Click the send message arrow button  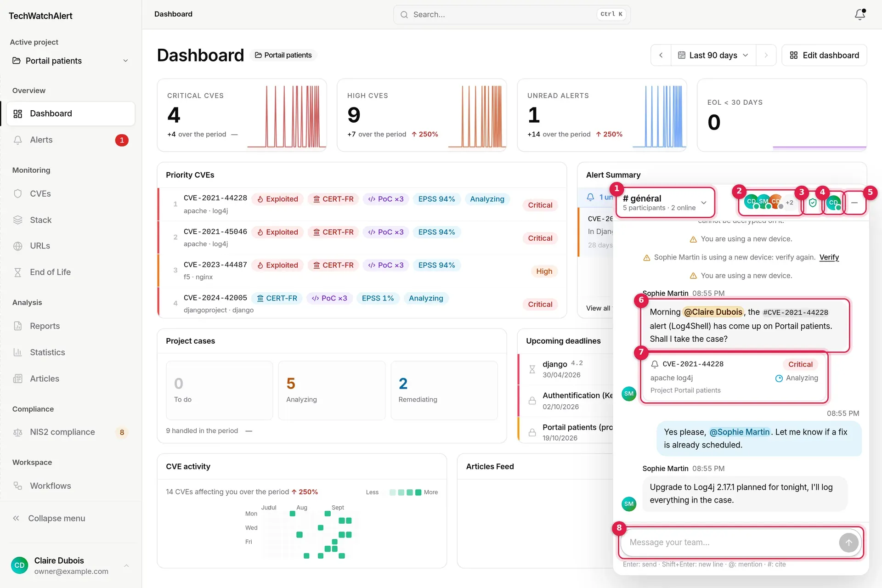(848, 543)
